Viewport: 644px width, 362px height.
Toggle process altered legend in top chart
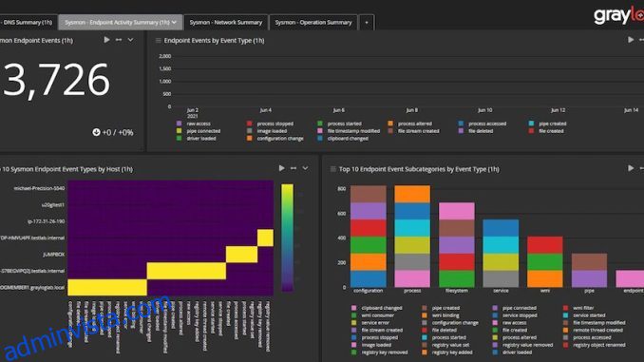[410, 124]
